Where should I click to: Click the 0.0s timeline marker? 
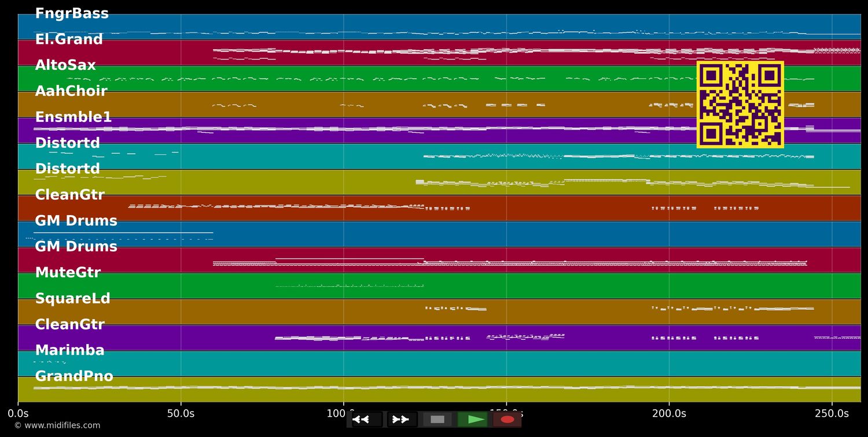click(x=19, y=413)
